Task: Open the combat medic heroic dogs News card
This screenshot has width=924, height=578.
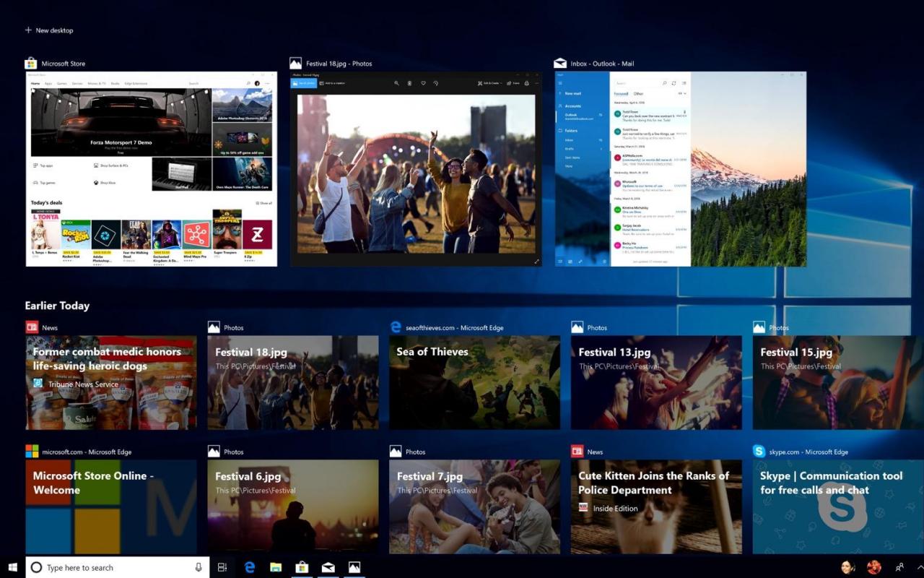Action: (111, 382)
